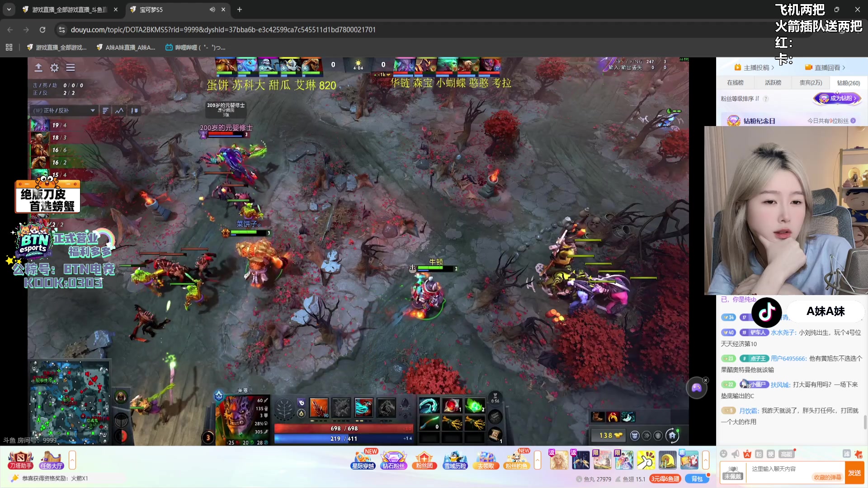
Task: Switch to the 活跃榜 tab
Action: pyautogui.click(x=773, y=83)
